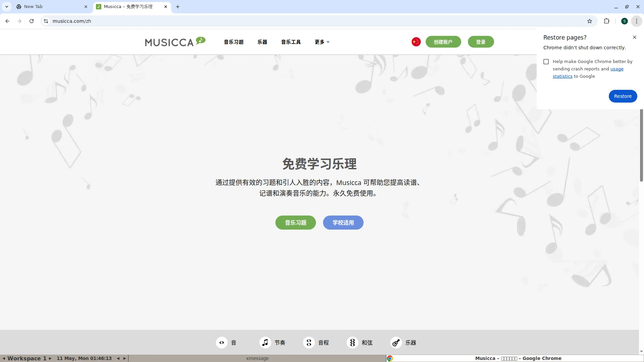
Task: Click the 创建账户 button
Action: coord(443,42)
